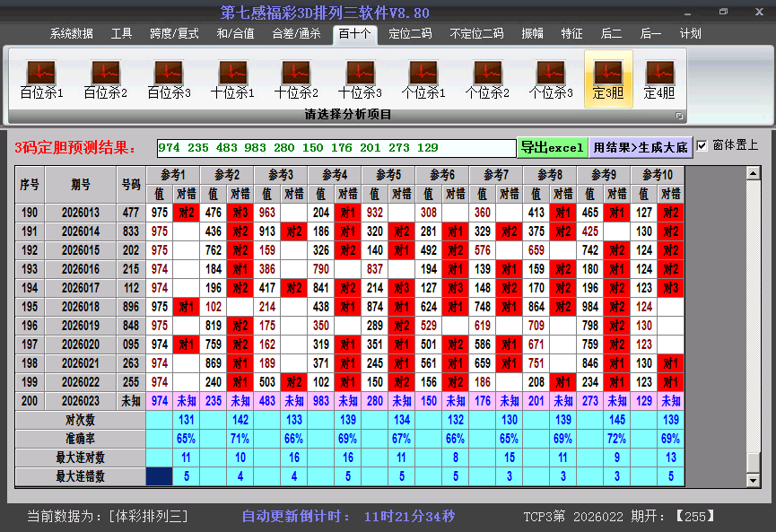Open the 十位杀2 analysis tool
Screen dimensions: 776x532
[295, 74]
